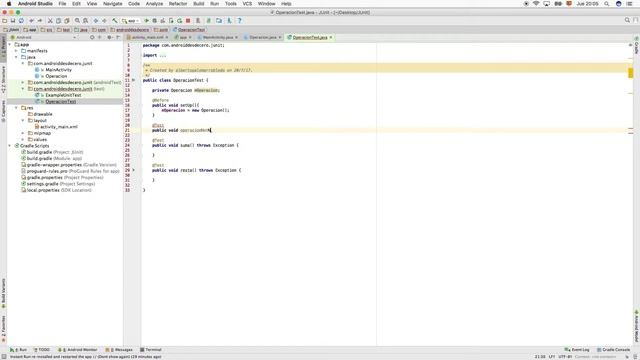640x360 pixels.
Task: Click the Help question mark icon
Action: pyautogui.click(x=240, y=20)
